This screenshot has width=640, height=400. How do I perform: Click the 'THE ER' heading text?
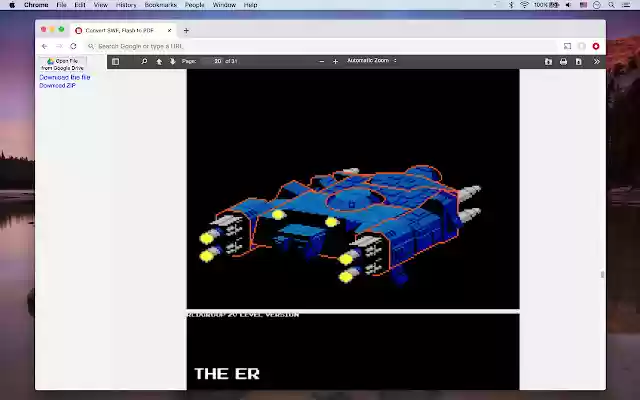[x=227, y=373]
